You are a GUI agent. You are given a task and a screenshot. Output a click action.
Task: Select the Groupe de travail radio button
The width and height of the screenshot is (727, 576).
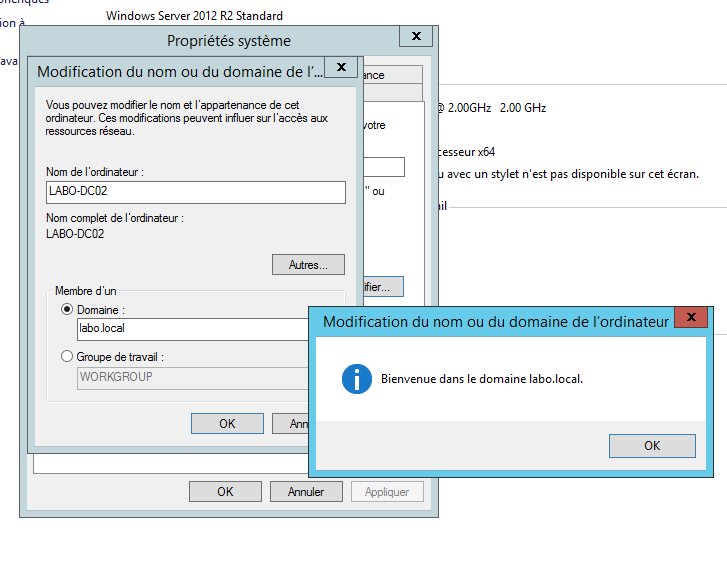click(68, 357)
